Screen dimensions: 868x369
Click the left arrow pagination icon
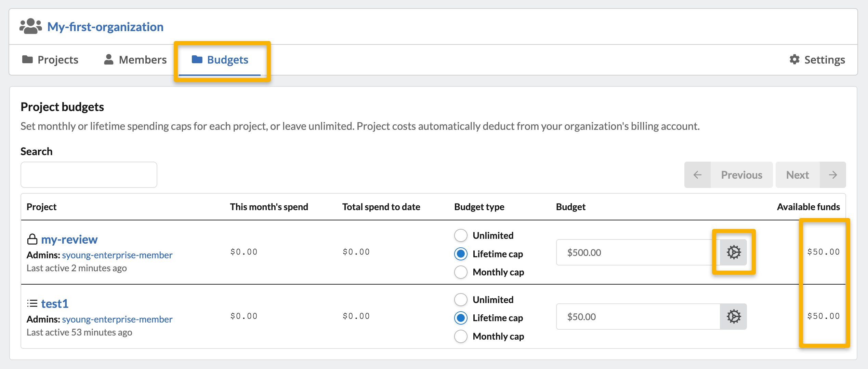coord(697,175)
